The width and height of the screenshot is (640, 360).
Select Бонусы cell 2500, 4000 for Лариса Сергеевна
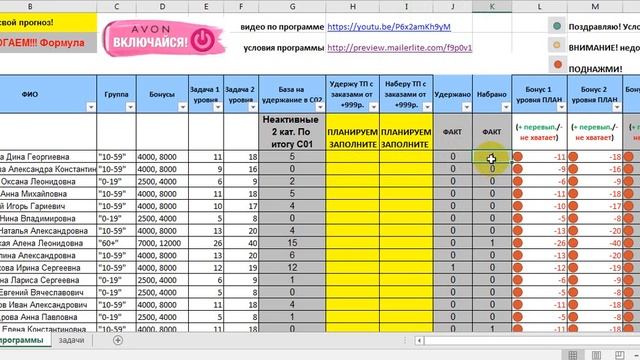162,280
